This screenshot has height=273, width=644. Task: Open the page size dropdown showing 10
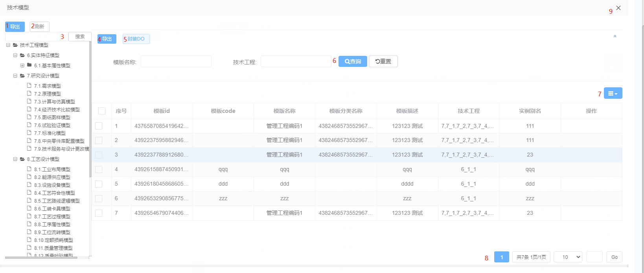click(567, 257)
